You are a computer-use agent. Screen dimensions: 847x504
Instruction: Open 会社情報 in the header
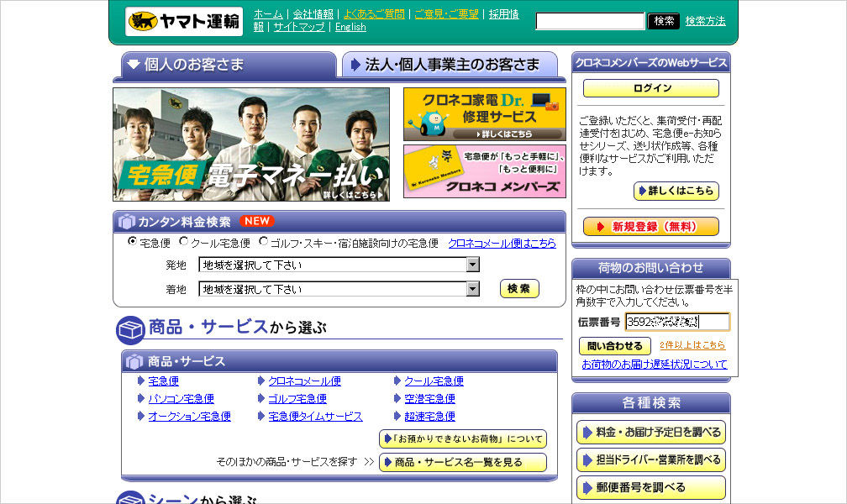(x=313, y=14)
